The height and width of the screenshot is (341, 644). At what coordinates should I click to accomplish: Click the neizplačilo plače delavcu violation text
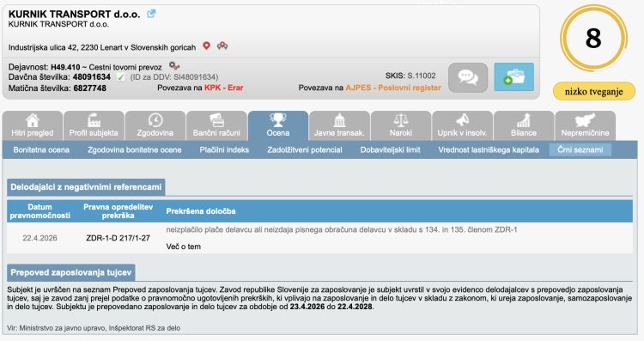click(x=342, y=229)
